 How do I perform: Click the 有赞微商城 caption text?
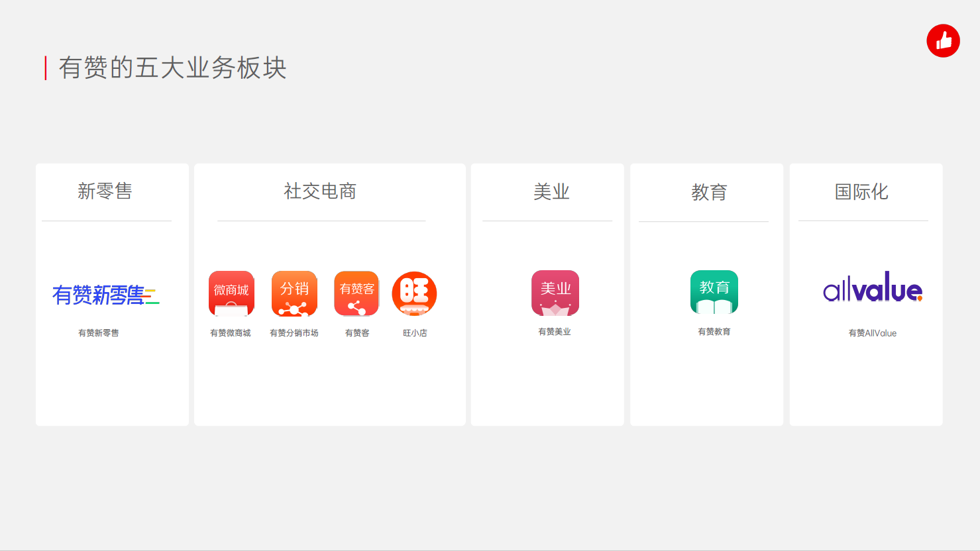tap(231, 333)
